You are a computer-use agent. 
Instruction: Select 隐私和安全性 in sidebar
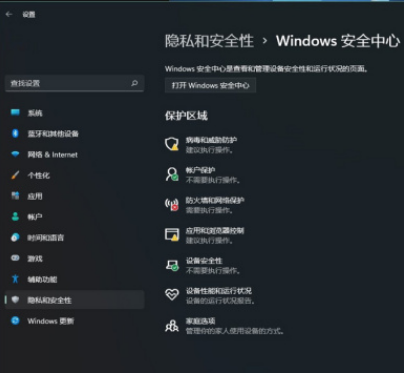point(75,300)
